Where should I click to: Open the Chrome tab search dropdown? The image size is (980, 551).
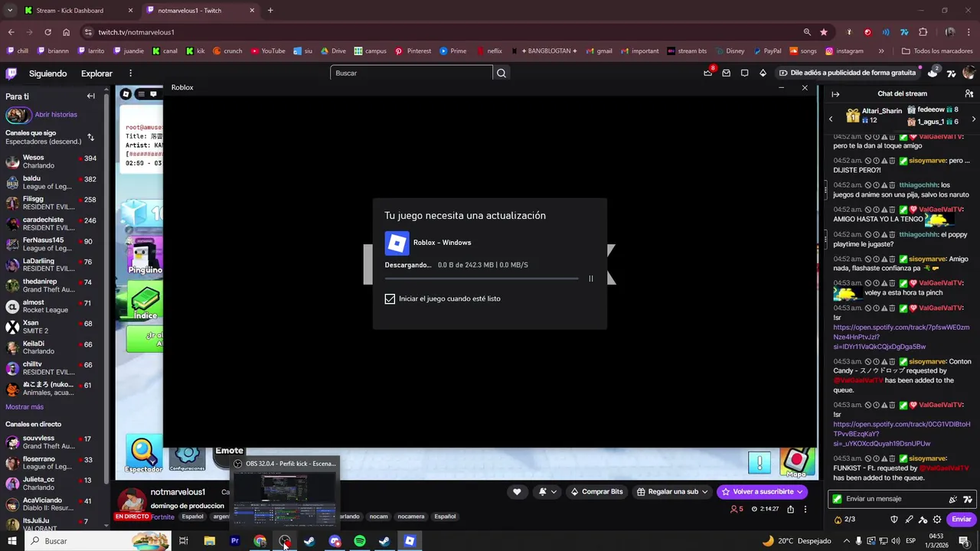coord(10,11)
